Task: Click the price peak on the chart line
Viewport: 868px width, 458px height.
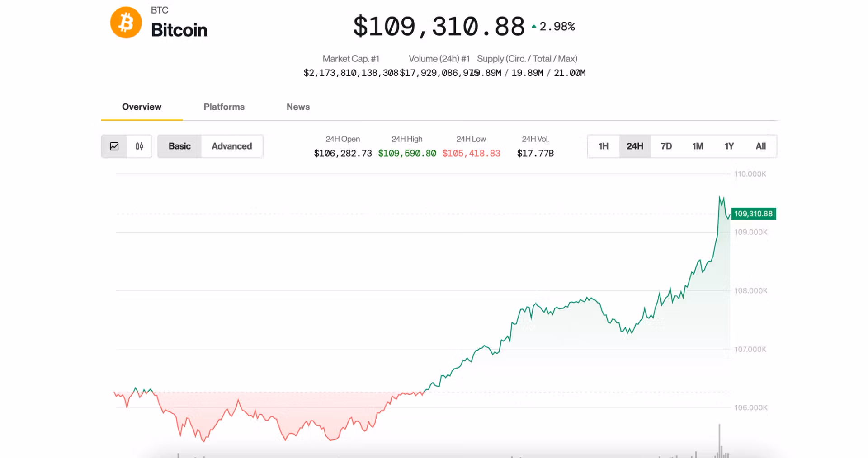Action: tap(720, 197)
